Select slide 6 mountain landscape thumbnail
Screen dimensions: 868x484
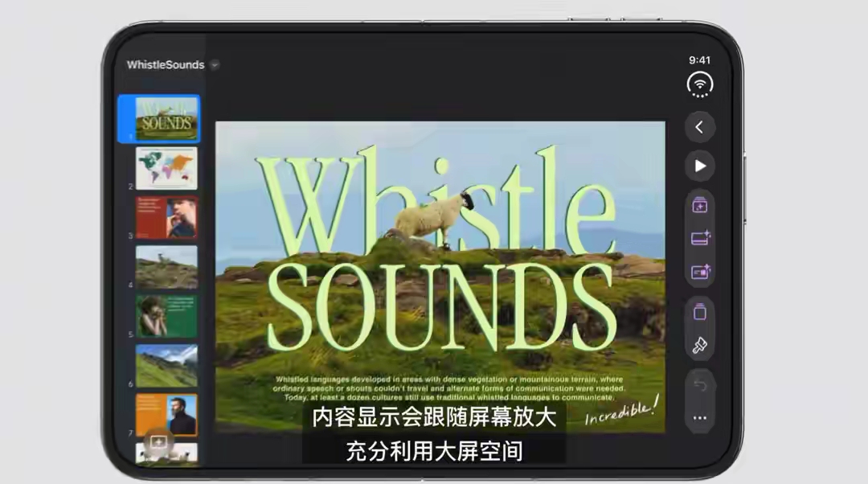point(166,366)
